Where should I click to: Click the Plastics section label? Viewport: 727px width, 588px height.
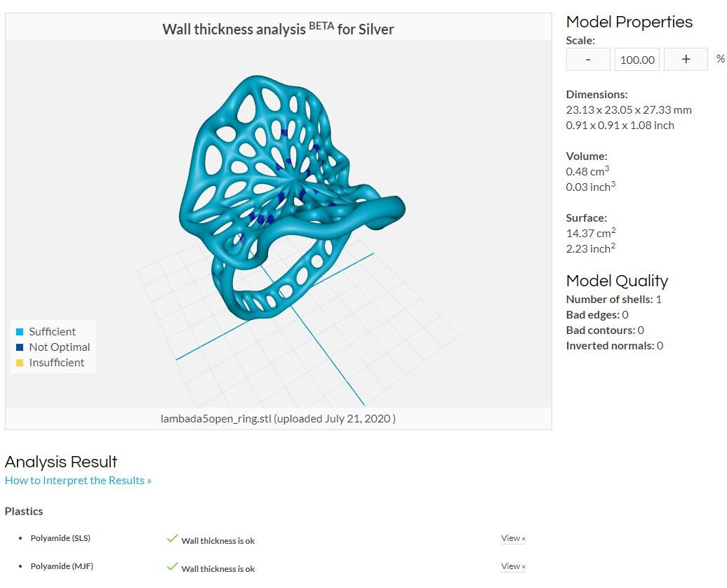24,511
